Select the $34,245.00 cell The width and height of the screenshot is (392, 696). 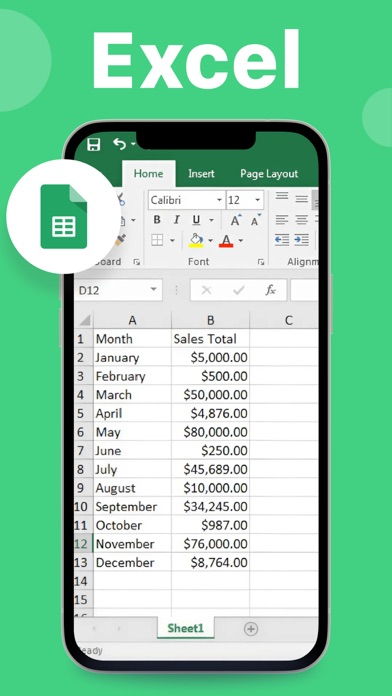210,506
